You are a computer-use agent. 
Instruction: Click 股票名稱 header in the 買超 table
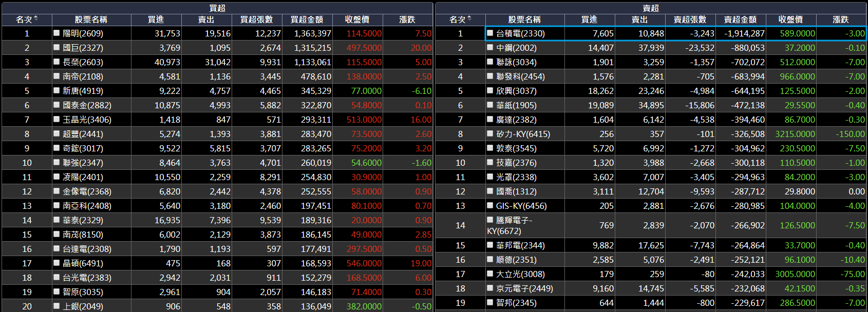click(x=91, y=19)
